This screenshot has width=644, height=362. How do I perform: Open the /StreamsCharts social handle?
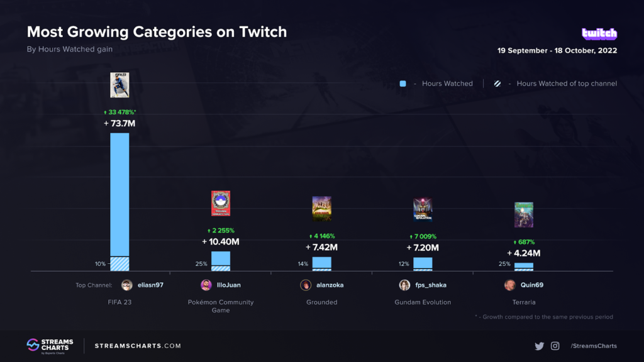594,346
